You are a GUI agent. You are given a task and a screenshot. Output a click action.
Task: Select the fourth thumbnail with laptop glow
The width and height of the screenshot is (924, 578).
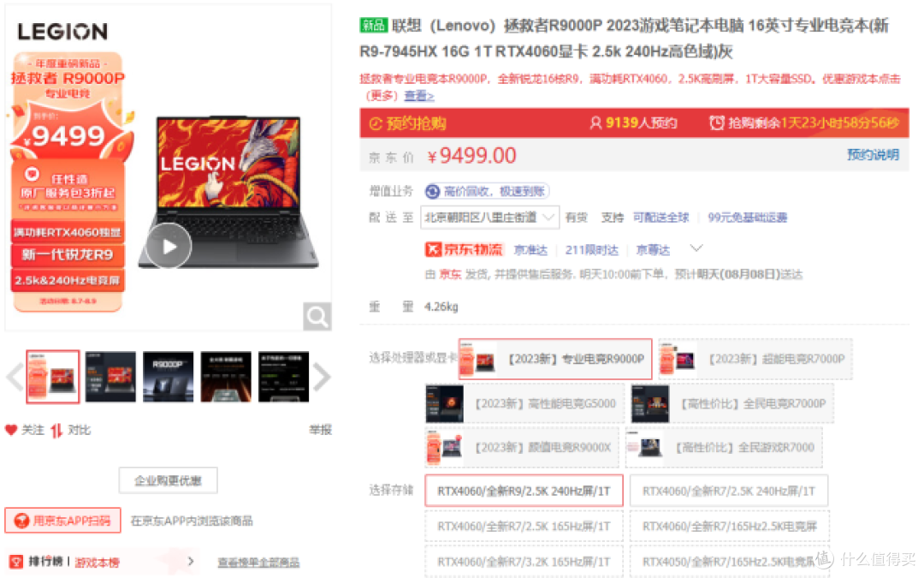coord(226,377)
